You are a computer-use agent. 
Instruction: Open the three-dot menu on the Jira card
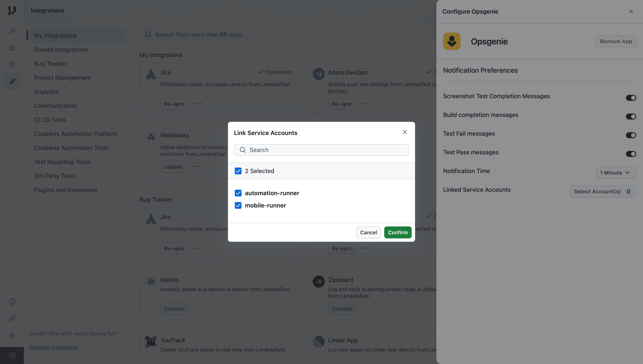[197, 104]
